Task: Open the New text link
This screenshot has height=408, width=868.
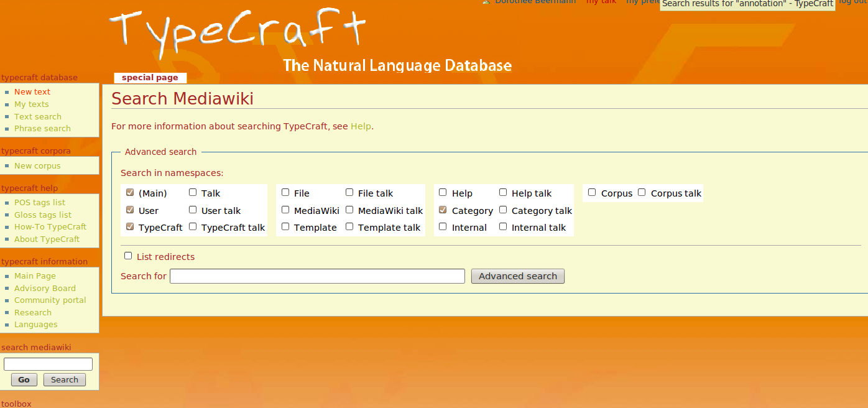Action: click(x=32, y=92)
